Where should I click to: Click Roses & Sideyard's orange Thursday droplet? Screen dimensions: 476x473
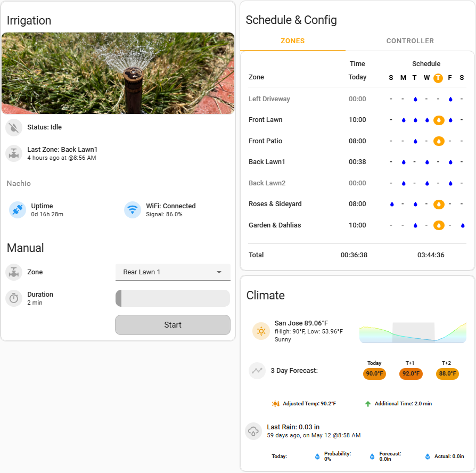point(439,205)
